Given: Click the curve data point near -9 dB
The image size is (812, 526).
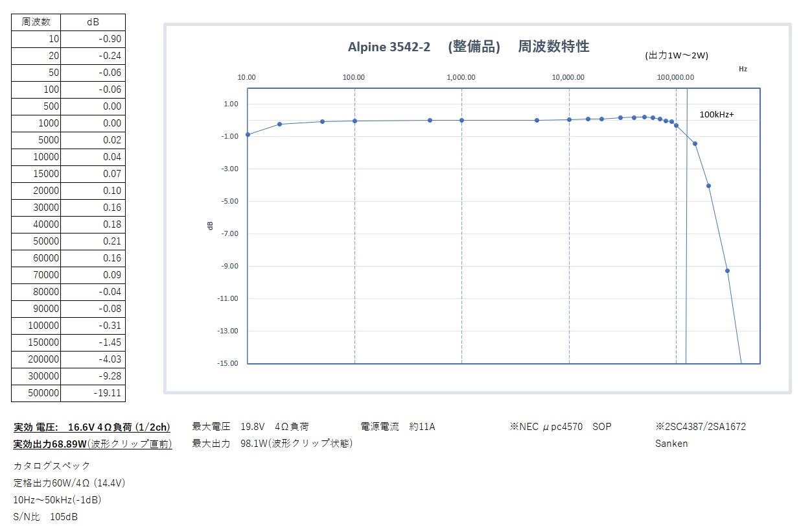Looking at the screenshot, I should point(727,270).
